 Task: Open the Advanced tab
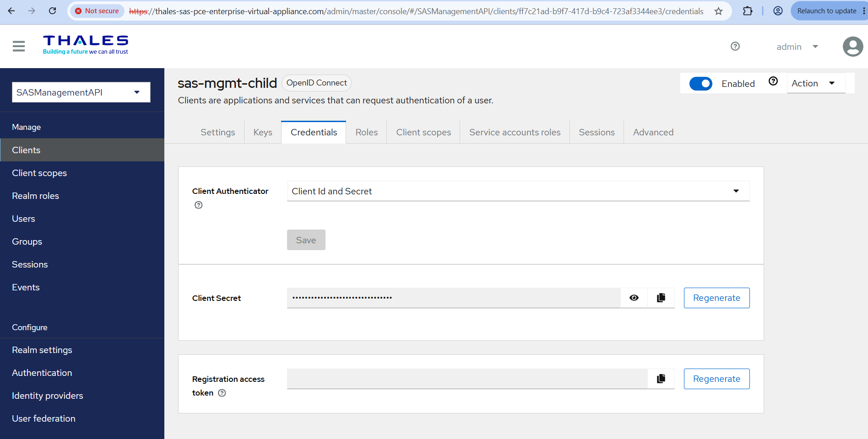(653, 132)
